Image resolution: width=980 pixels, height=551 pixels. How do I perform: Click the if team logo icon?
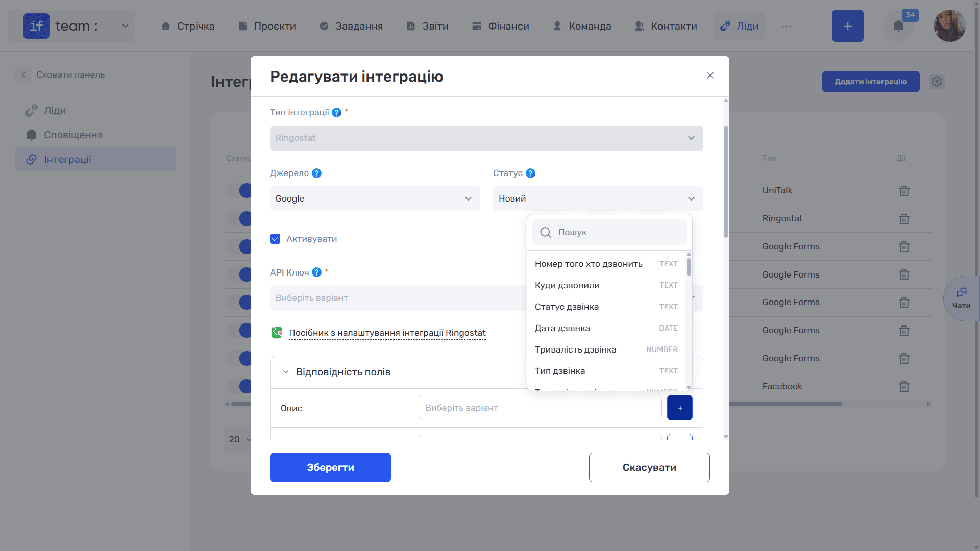36,26
